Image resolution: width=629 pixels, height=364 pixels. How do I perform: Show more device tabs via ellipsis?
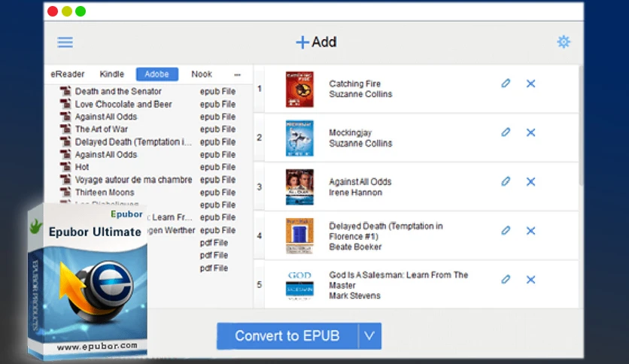pyautogui.click(x=238, y=75)
